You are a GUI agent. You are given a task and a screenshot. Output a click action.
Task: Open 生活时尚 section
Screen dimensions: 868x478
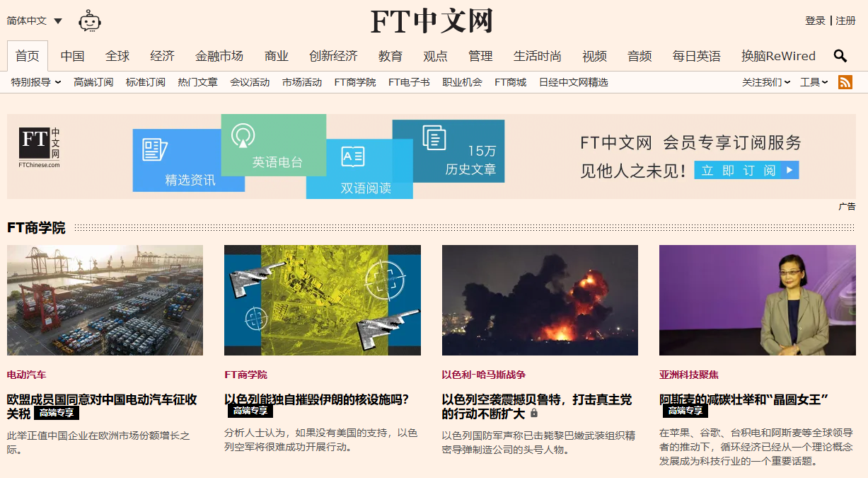click(538, 56)
